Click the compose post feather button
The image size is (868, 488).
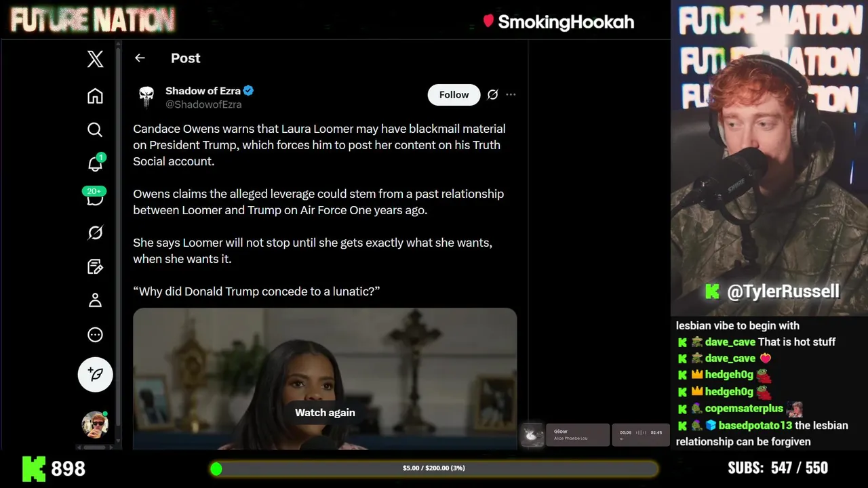point(95,374)
